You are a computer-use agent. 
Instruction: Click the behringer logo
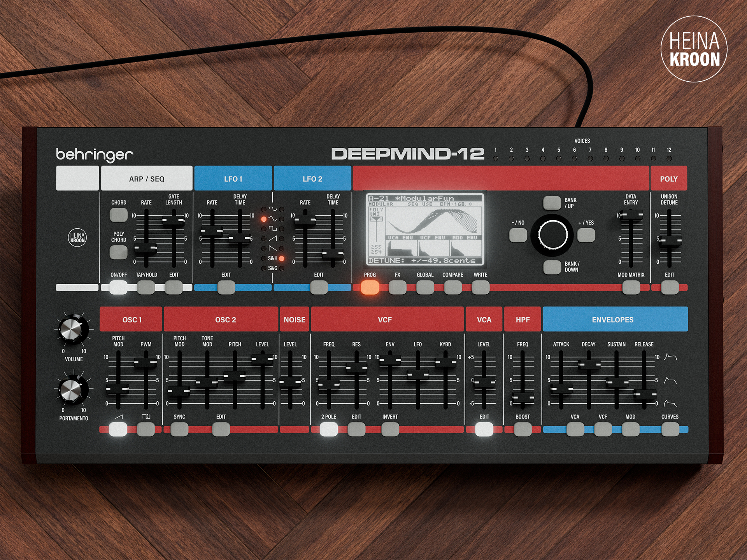tap(95, 155)
